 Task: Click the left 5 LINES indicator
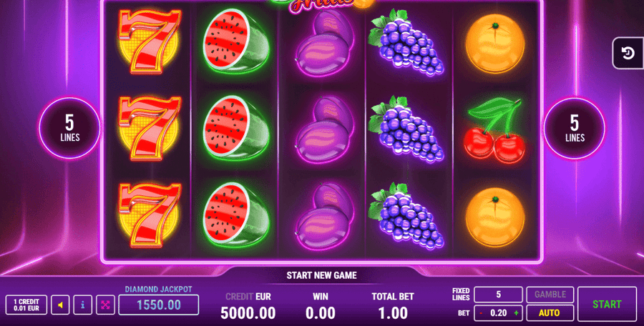click(x=70, y=128)
